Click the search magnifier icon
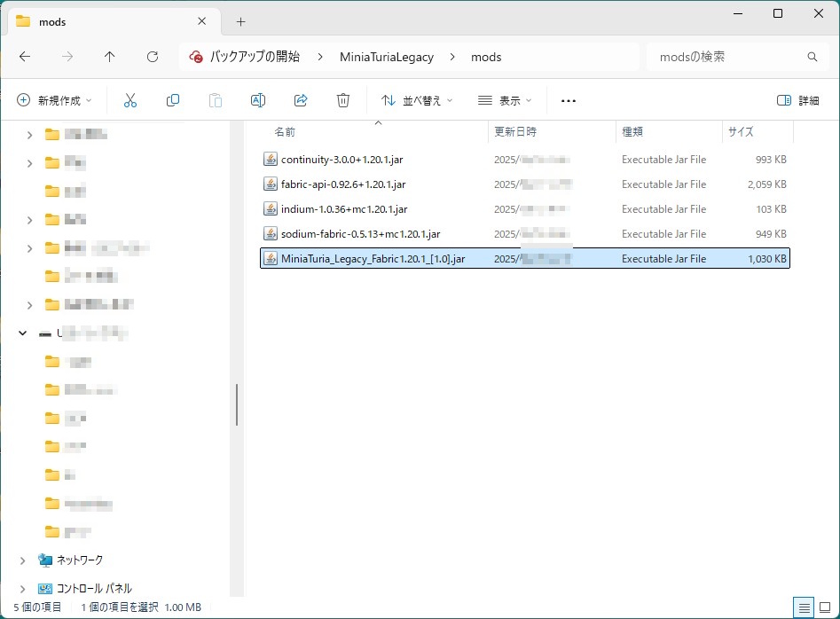840x619 pixels. tap(813, 57)
